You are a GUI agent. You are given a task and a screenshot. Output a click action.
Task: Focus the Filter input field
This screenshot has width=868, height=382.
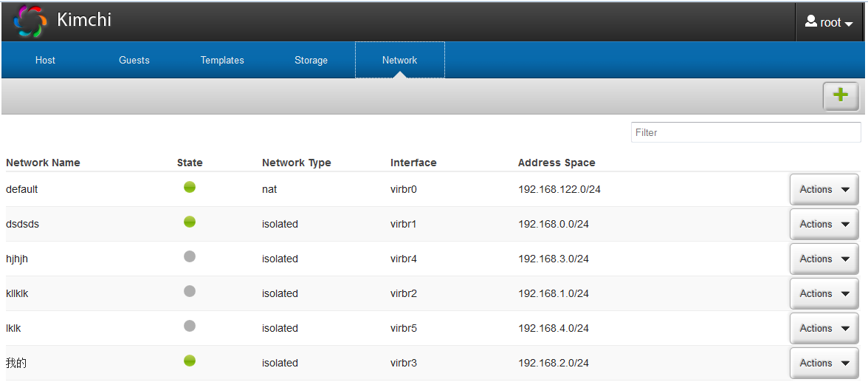click(x=745, y=133)
